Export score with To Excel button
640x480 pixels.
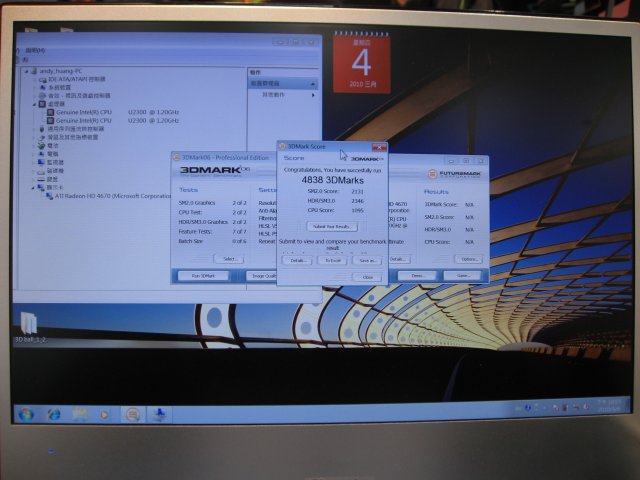[333, 260]
